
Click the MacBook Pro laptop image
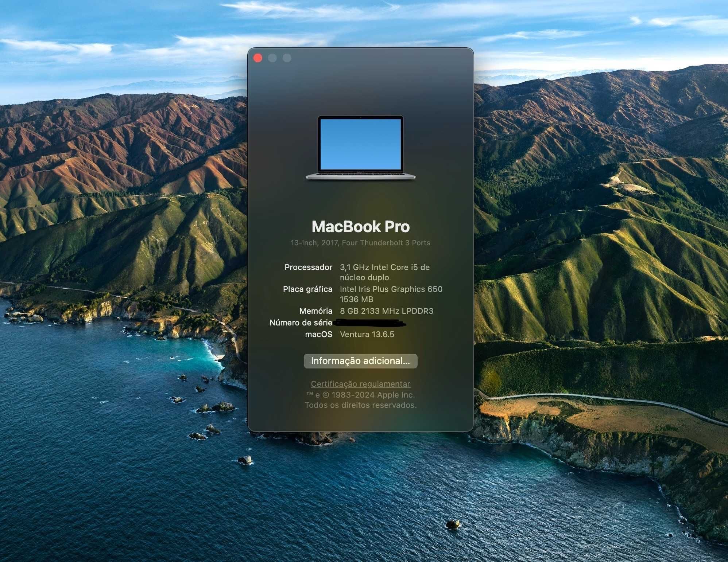361,148
